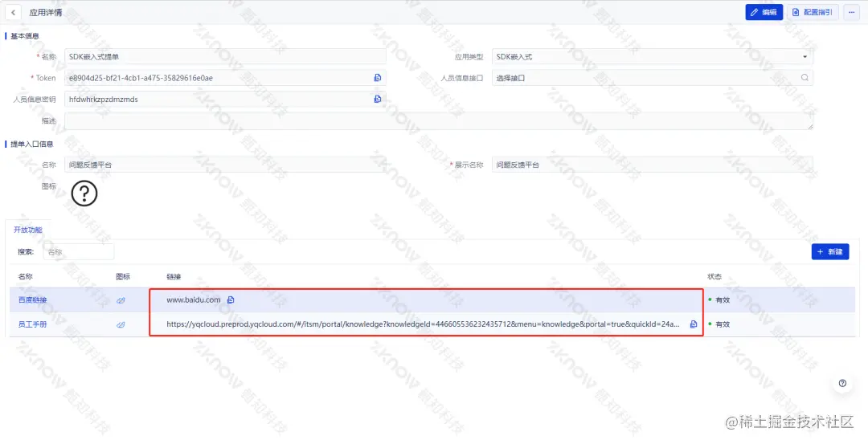Click the www.baidu.com link text

pyautogui.click(x=193, y=299)
